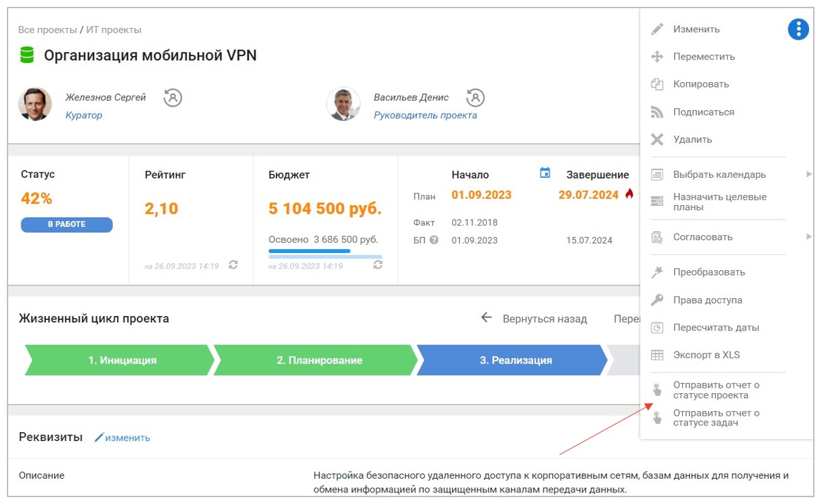Image resolution: width=822 pixels, height=504 pixels.
Task: Click the В РАБОТЕ status button
Action: [66, 225]
